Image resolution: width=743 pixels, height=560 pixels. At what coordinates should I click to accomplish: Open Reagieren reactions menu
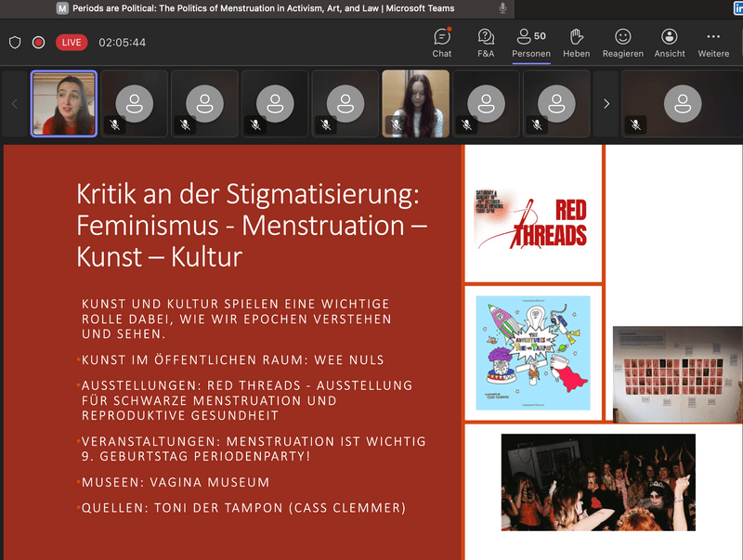coord(622,43)
